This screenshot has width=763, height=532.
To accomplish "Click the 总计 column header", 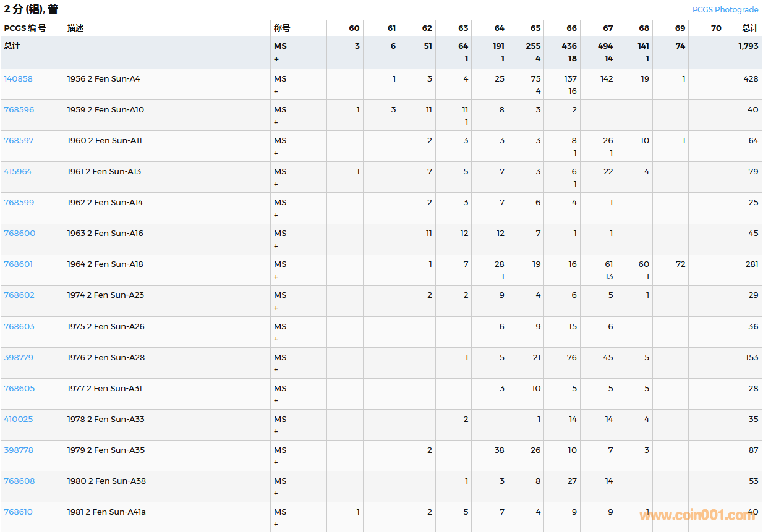I will pos(750,28).
